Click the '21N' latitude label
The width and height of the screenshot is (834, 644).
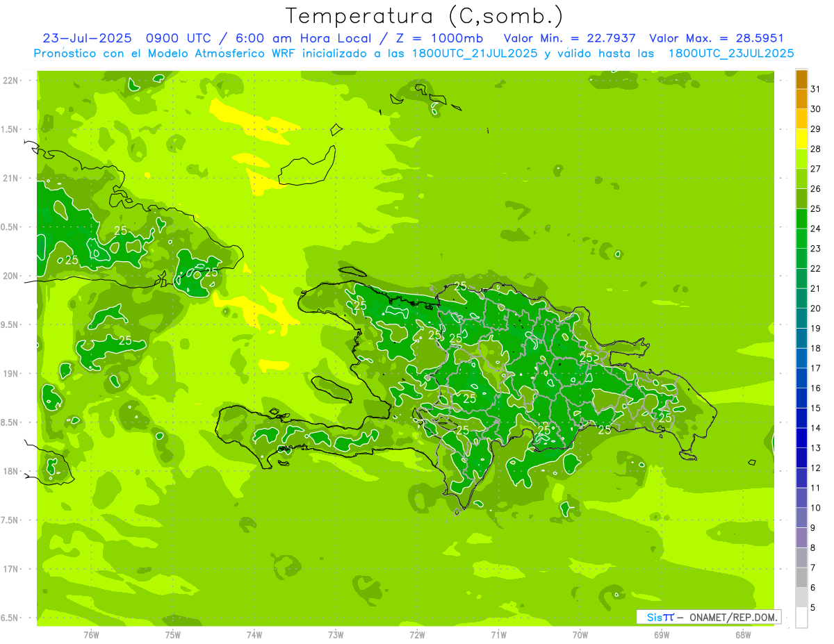pyautogui.click(x=11, y=178)
